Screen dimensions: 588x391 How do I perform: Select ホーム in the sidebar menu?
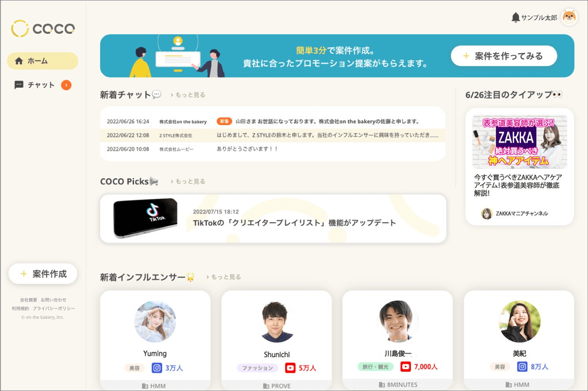[42, 61]
